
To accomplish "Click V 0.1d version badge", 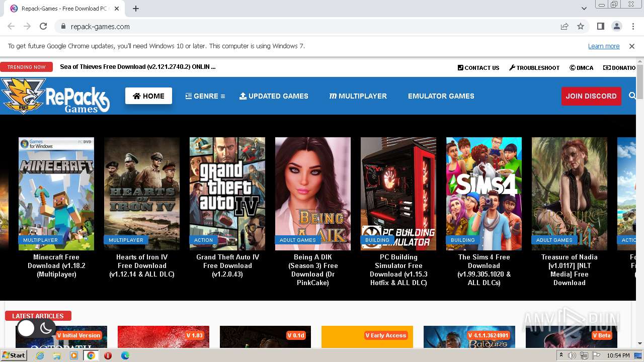I will pos(296,335).
